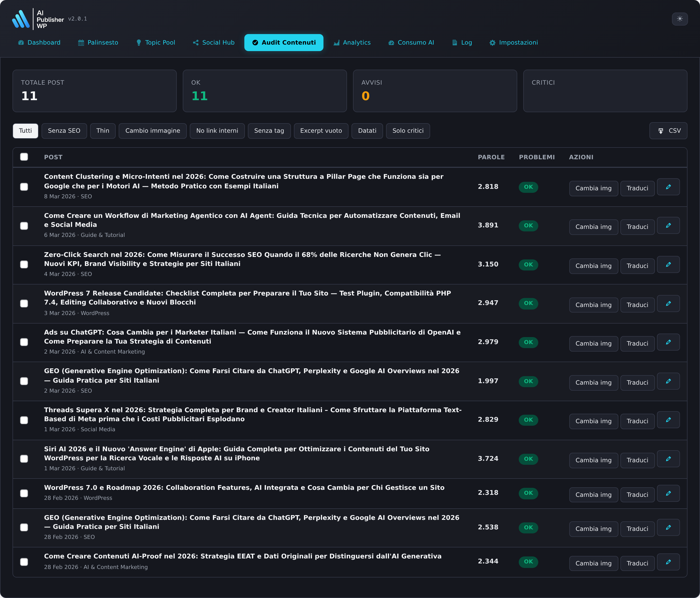Toggle light theme with the sun icon
This screenshot has width=700, height=598.
[x=680, y=19]
